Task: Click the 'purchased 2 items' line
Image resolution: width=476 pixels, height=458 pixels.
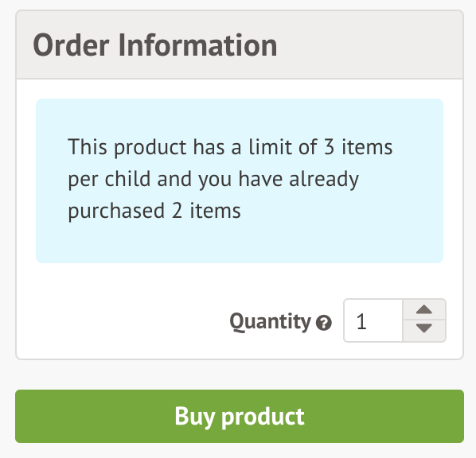Action: (x=154, y=211)
